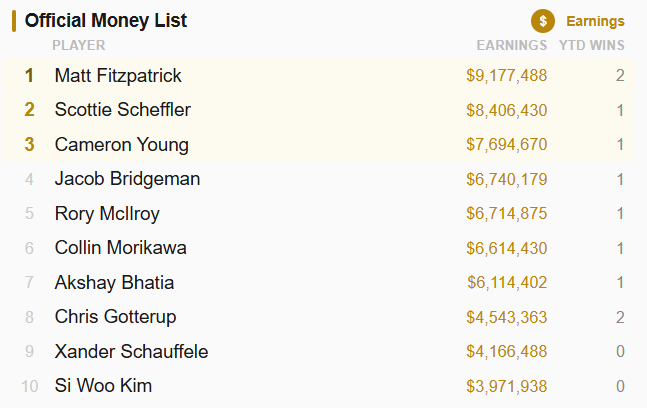Open Jacob Bridgeman's player page
The width and height of the screenshot is (647, 408).
(127, 179)
